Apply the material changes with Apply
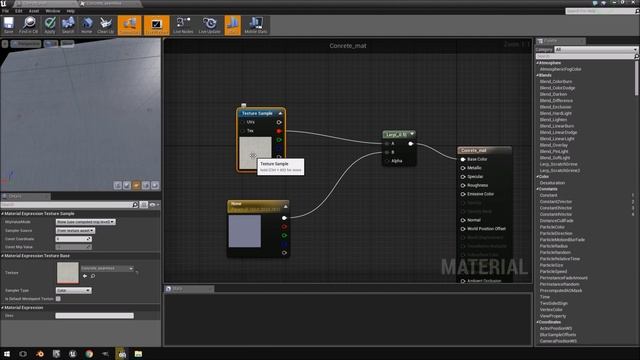The height and width of the screenshot is (360, 640). pos(50,25)
